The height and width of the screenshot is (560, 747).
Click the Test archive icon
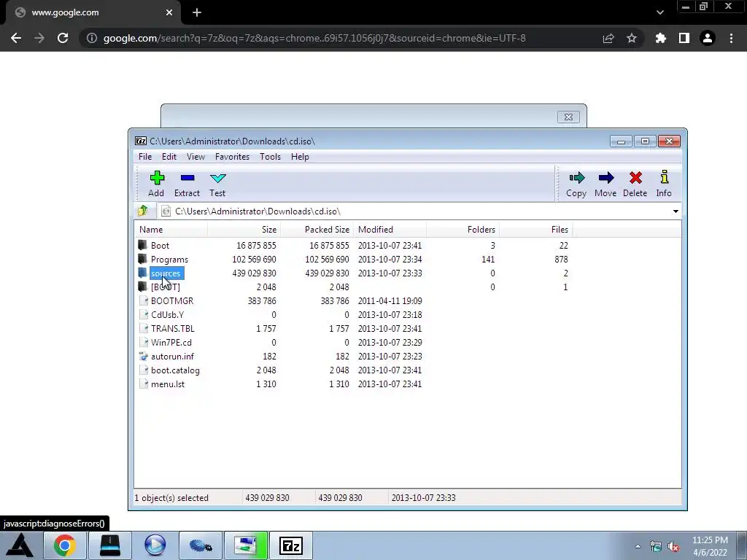point(217,178)
